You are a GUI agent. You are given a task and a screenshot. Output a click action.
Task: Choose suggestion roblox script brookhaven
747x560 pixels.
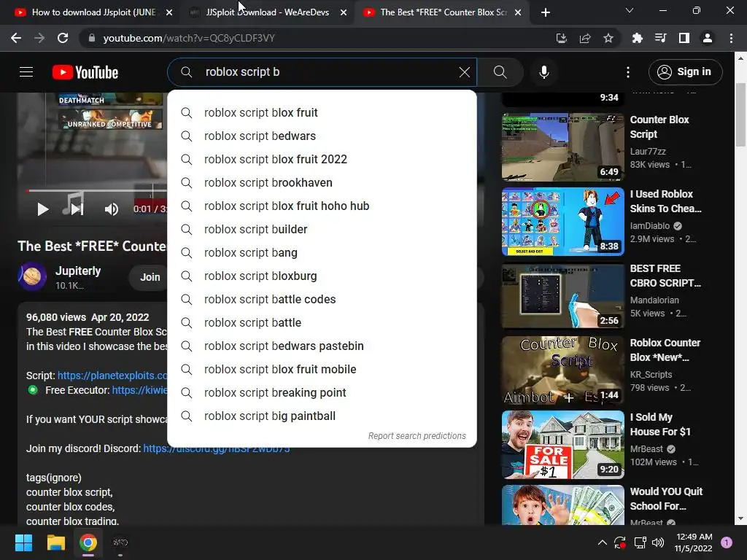click(x=322, y=183)
